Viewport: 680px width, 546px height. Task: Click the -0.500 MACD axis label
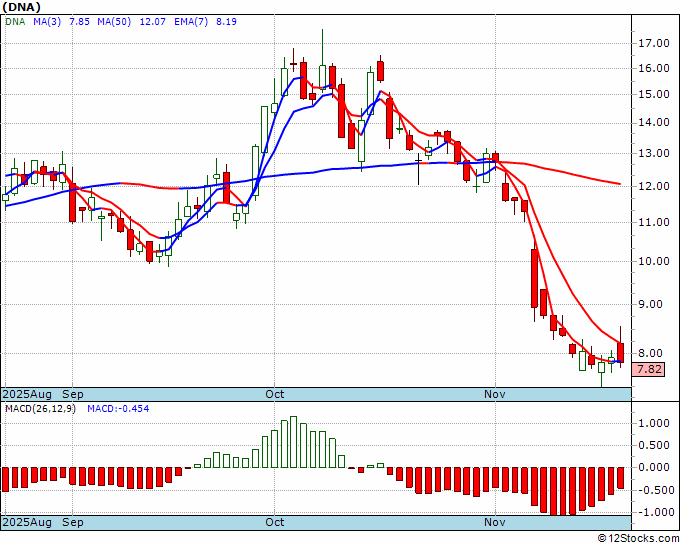click(656, 490)
